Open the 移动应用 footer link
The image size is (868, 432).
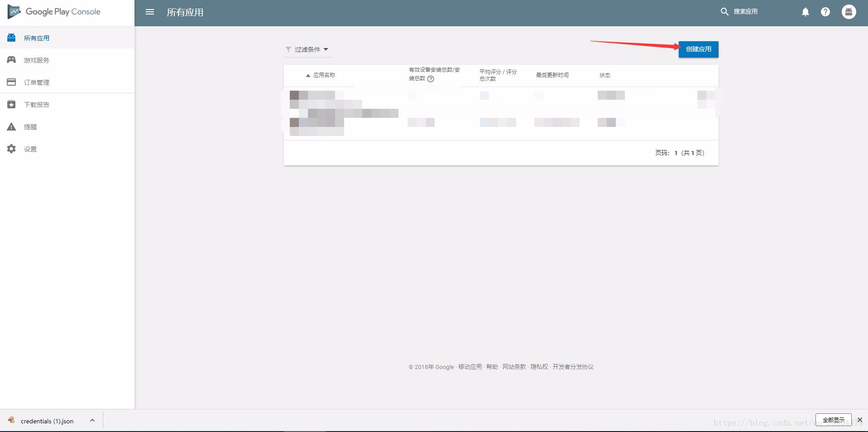(x=470, y=367)
